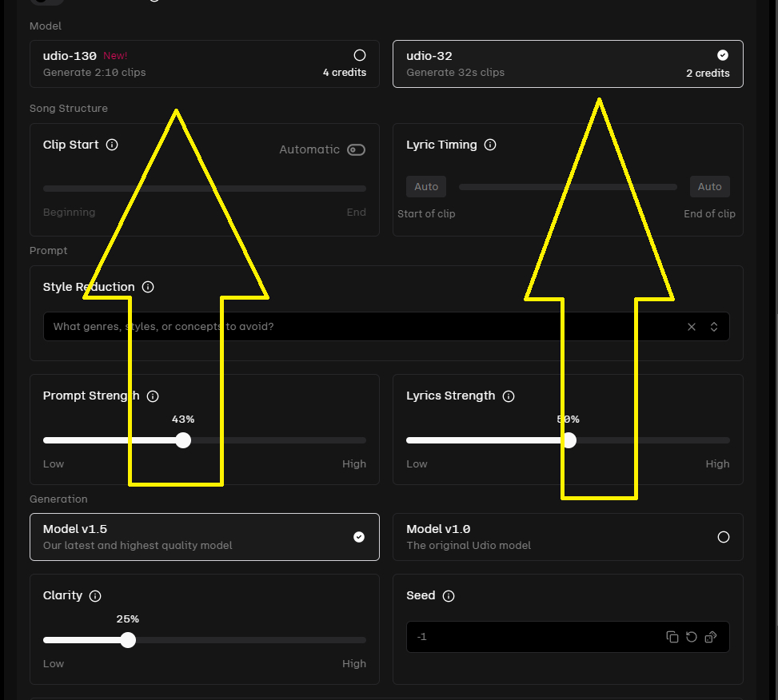Click 'Our latest and highest quality model' text
The width and height of the screenshot is (778, 700).
point(138,545)
